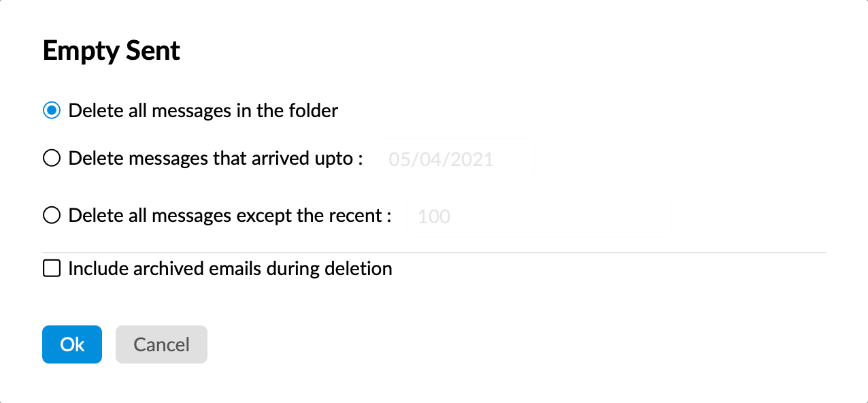Dismiss the dialog using the grey Cancel button
Screen dimensions: 868x403
161,344
